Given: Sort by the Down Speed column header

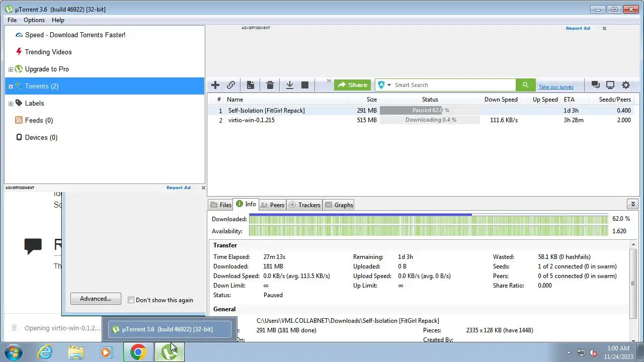Looking at the screenshot, I should (x=501, y=100).
